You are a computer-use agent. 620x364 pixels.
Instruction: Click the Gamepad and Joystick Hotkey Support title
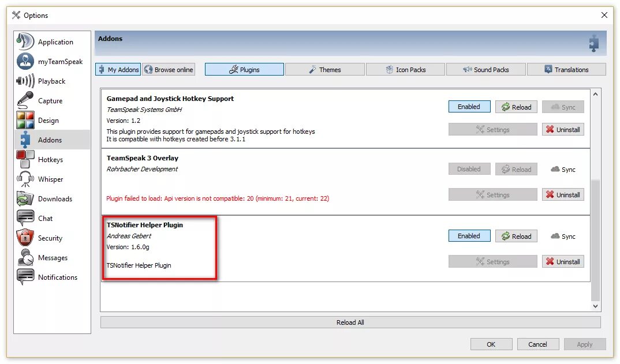pyautogui.click(x=170, y=99)
